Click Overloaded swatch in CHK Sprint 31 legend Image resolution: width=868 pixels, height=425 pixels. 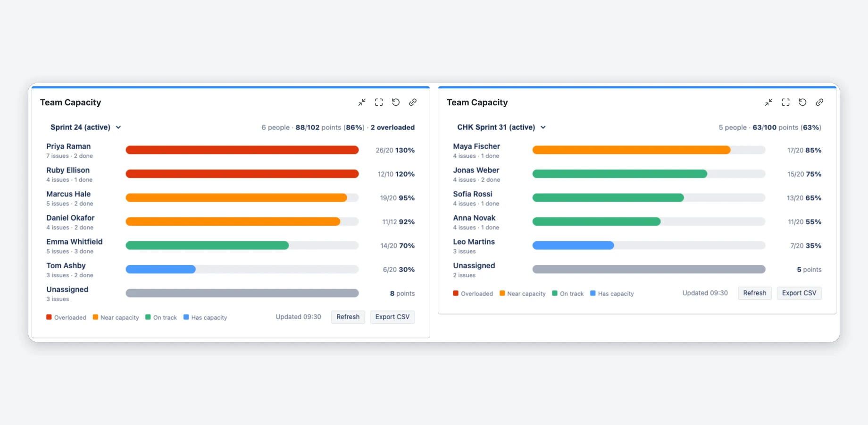click(x=456, y=293)
